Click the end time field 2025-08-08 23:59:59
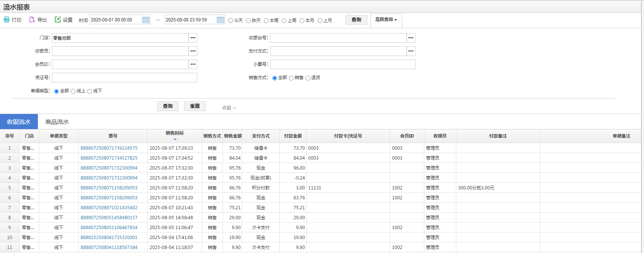Image resolution: width=644 pixels, height=253 pixels. (191, 20)
